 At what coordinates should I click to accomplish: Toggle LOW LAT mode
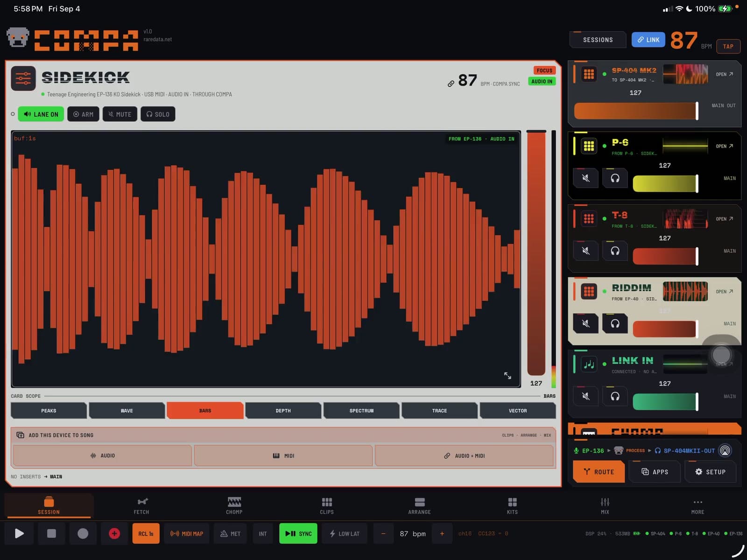point(345,533)
